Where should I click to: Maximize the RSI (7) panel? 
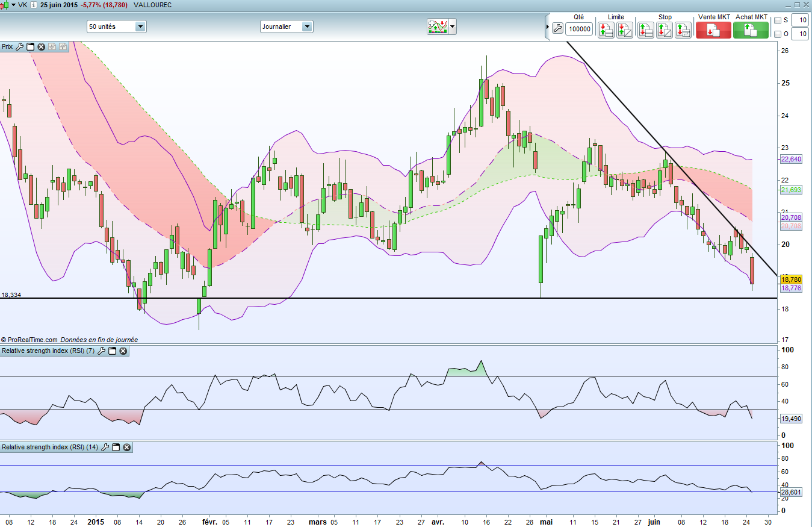[112, 351]
